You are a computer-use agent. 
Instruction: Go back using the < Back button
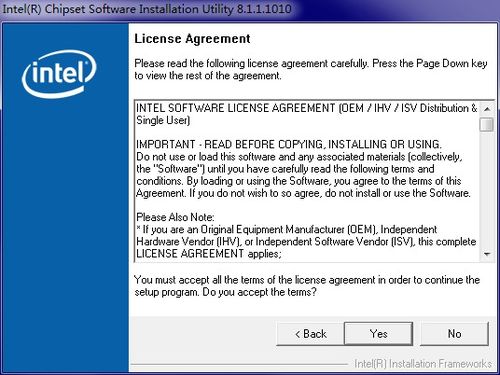310,334
